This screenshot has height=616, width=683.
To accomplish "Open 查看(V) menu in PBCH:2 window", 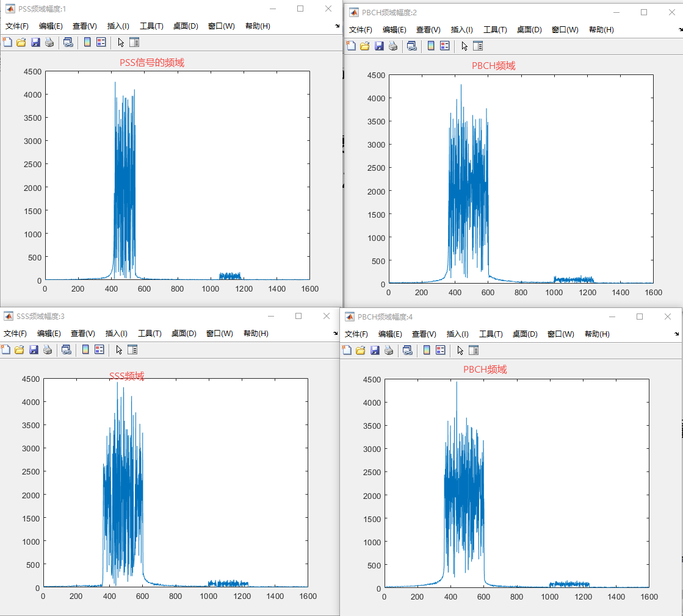I will (x=428, y=30).
